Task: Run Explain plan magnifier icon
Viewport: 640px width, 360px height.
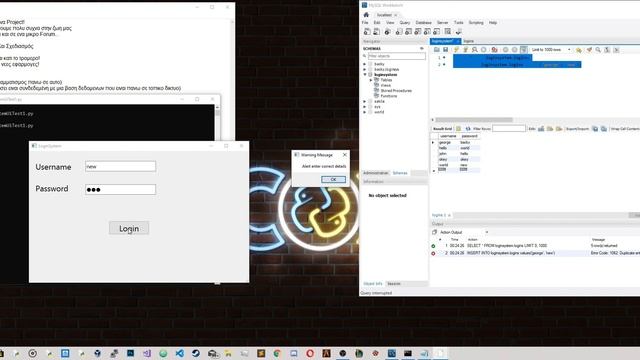Action: coord(474,49)
